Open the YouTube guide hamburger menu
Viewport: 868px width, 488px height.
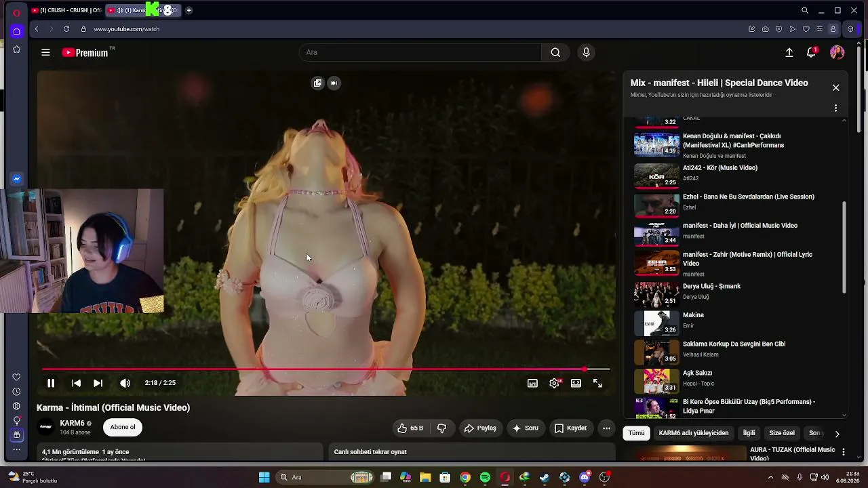tap(45, 52)
